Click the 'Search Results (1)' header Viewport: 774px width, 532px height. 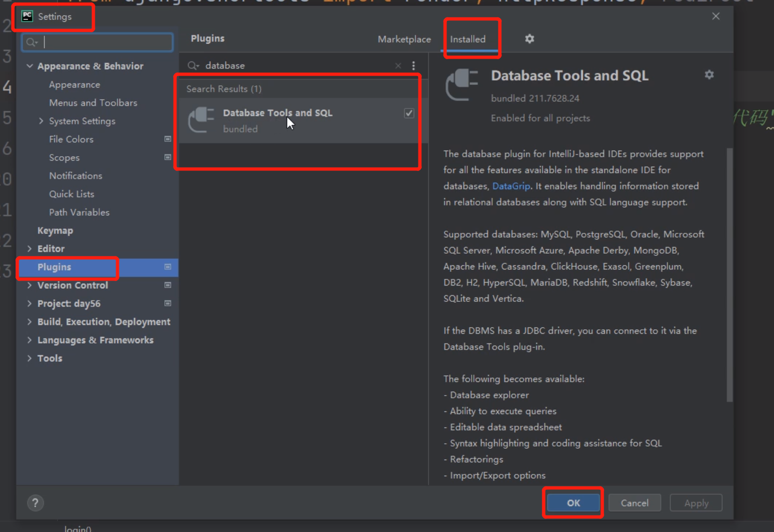[x=224, y=89]
